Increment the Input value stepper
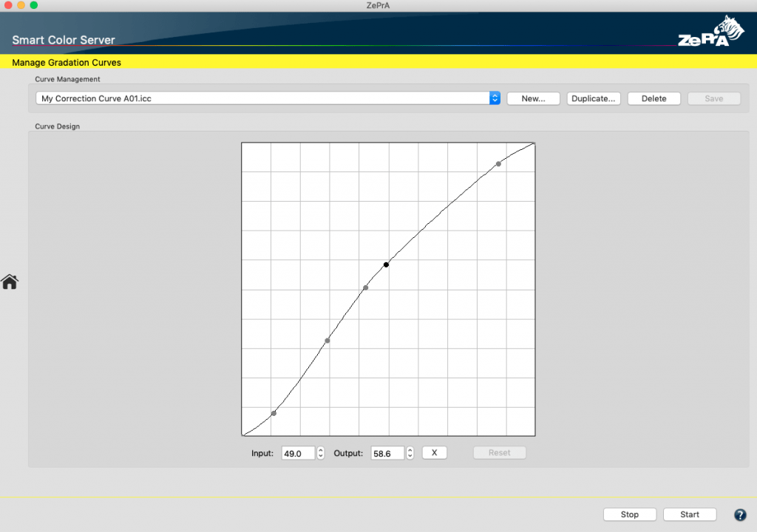 [319, 449]
